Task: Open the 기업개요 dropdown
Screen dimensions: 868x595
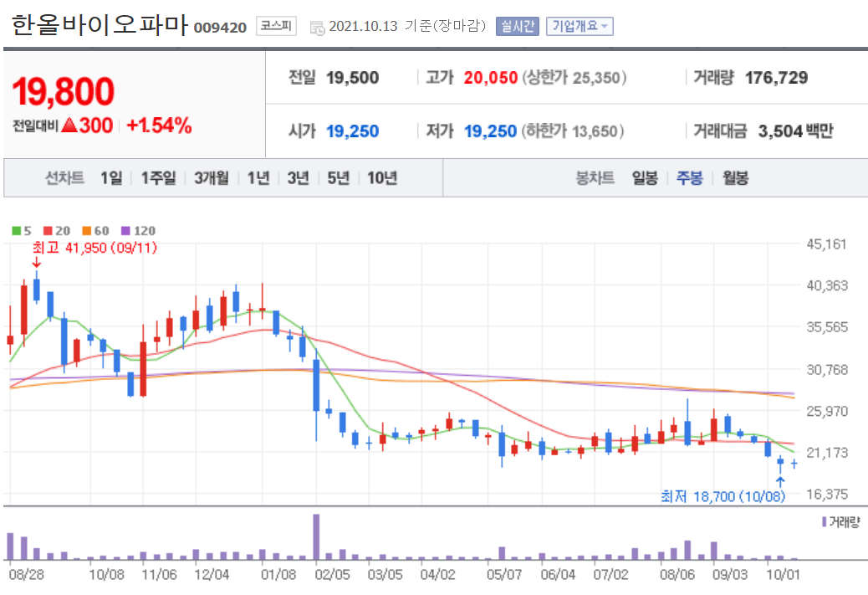Action: click(x=580, y=26)
